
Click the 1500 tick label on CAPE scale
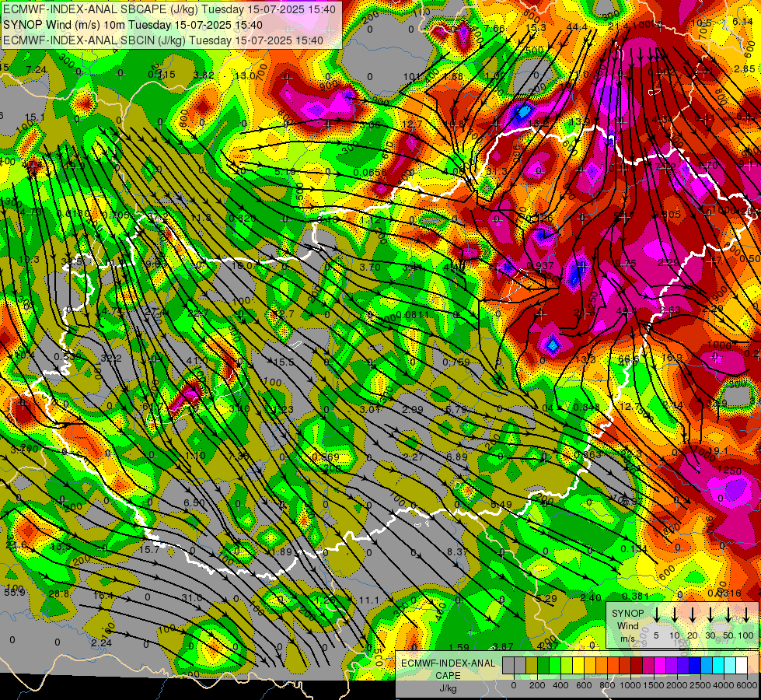pyautogui.click(x=654, y=686)
